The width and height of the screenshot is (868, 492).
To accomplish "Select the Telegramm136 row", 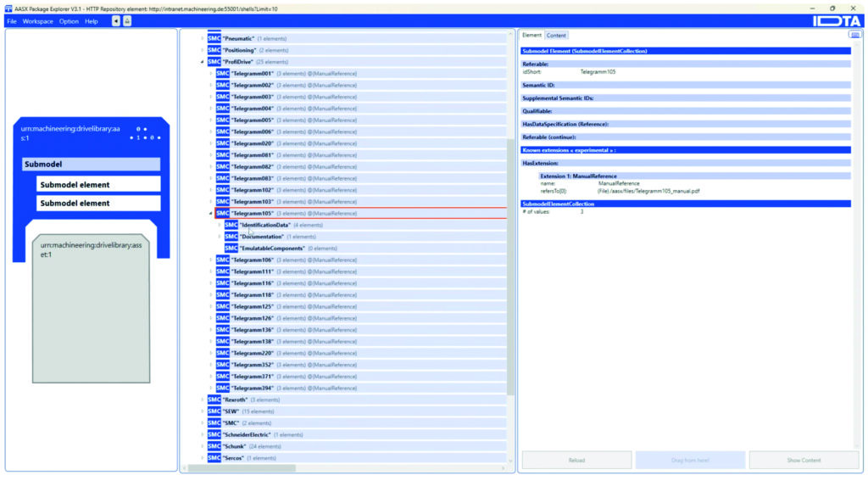I will (361, 330).
